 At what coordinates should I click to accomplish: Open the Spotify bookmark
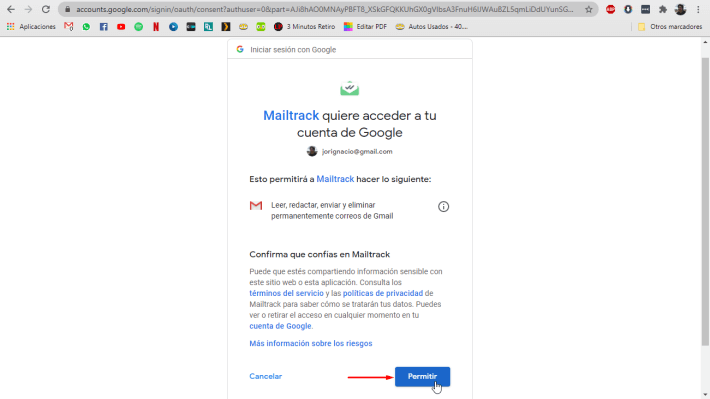click(x=139, y=27)
